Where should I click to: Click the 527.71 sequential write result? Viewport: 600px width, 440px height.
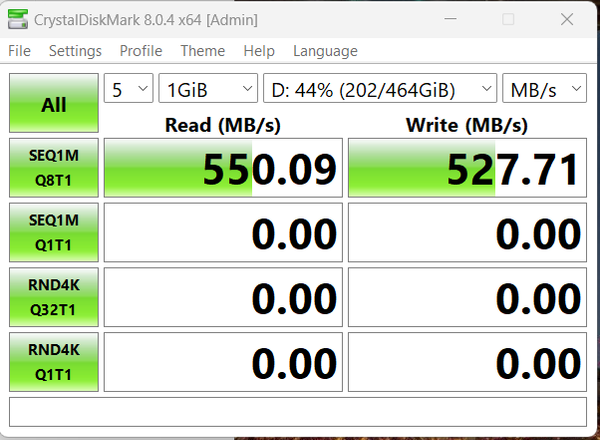coord(467,168)
